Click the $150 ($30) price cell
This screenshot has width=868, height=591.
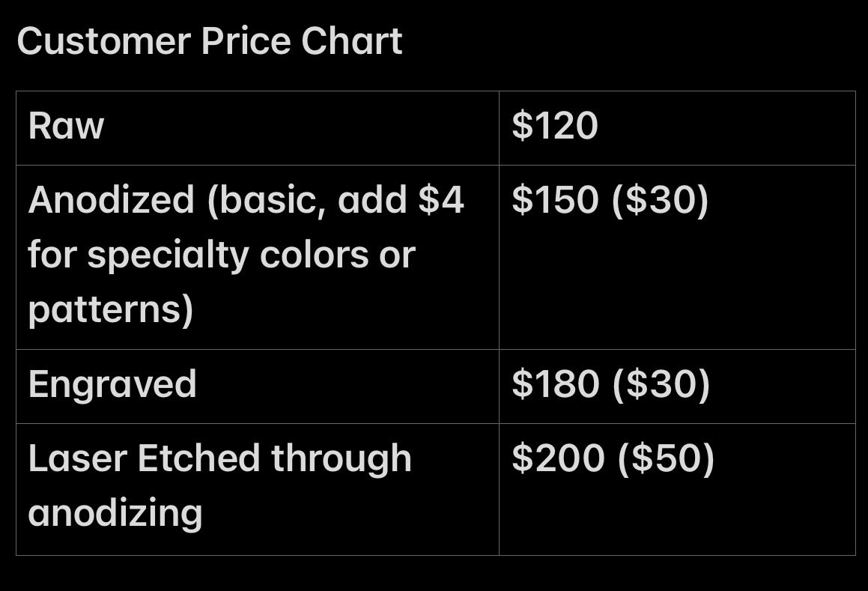pos(677,257)
